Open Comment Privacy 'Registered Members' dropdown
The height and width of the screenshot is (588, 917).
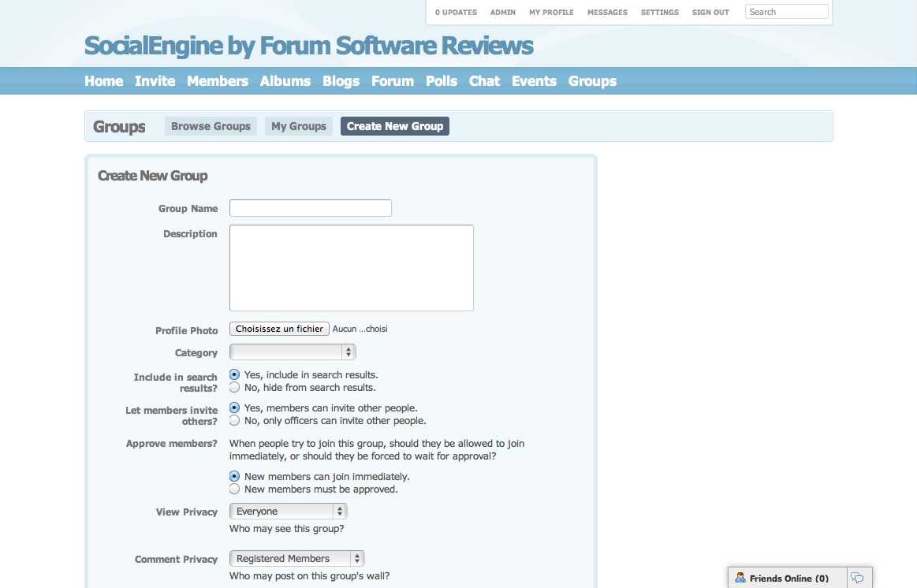point(297,559)
